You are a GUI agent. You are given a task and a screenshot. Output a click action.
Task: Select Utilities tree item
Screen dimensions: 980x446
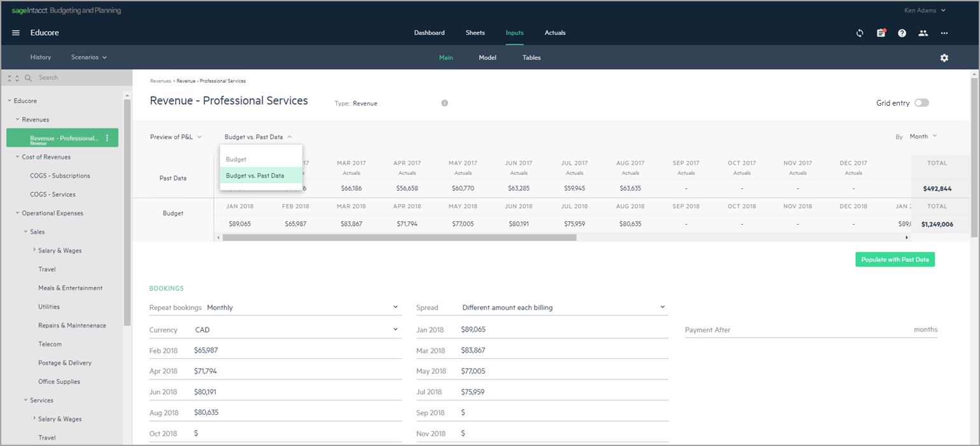click(x=48, y=307)
